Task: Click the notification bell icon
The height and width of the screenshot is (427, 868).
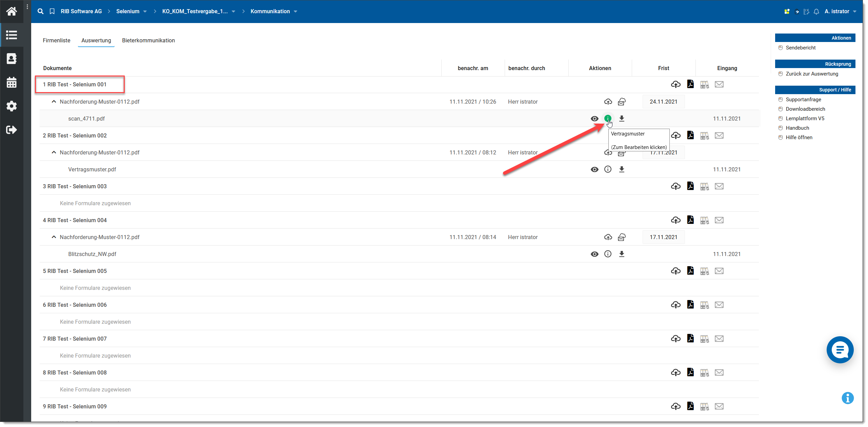Action: [816, 12]
